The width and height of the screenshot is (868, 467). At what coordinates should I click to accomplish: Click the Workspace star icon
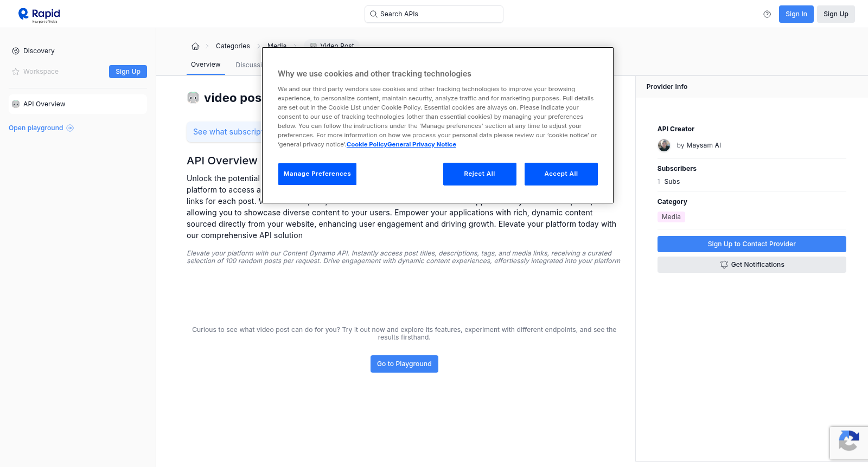(16, 72)
